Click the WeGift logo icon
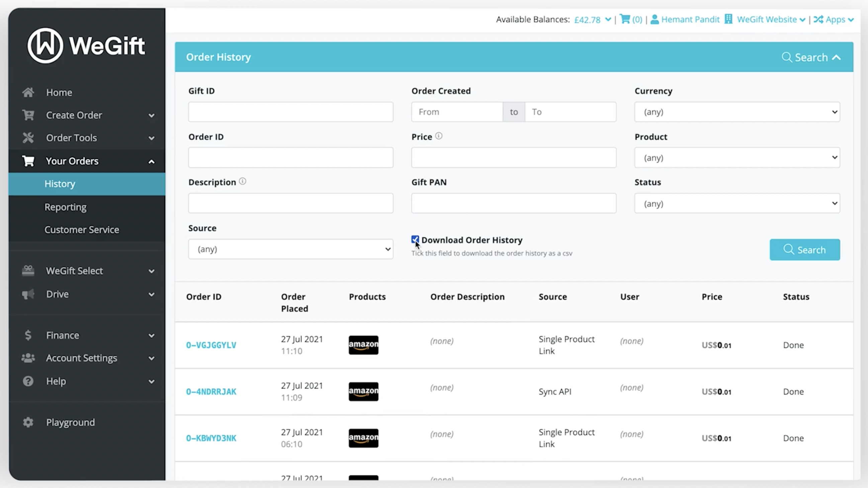The width and height of the screenshot is (868, 488). (45, 46)
